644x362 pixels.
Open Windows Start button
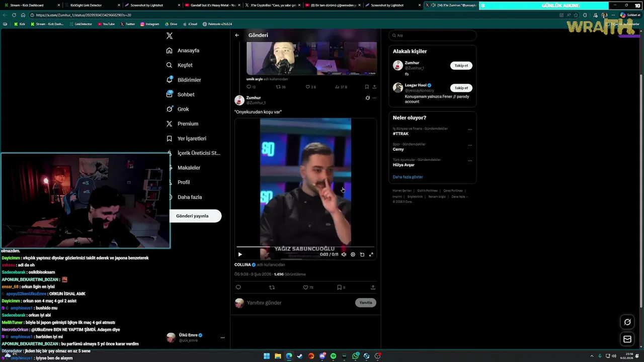pos(267,356)
